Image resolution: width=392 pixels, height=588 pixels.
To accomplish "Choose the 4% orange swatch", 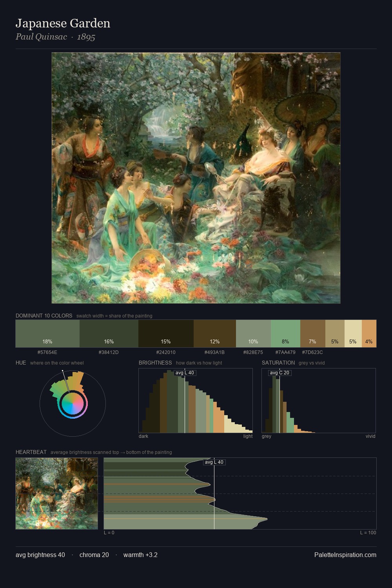I will click(369, 334).
